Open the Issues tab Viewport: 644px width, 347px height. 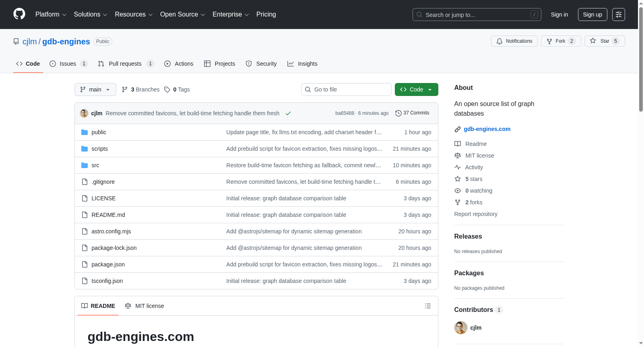pos(68,64)
